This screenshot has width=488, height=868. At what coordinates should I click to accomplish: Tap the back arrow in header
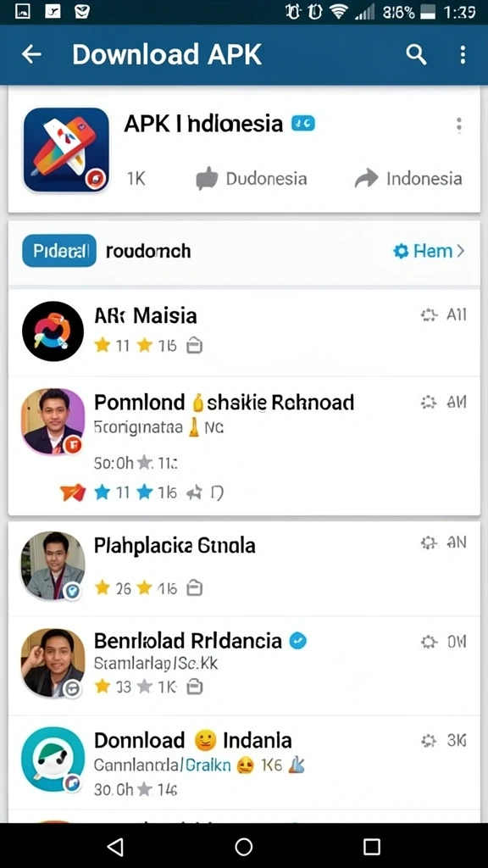tap(31, 54)
